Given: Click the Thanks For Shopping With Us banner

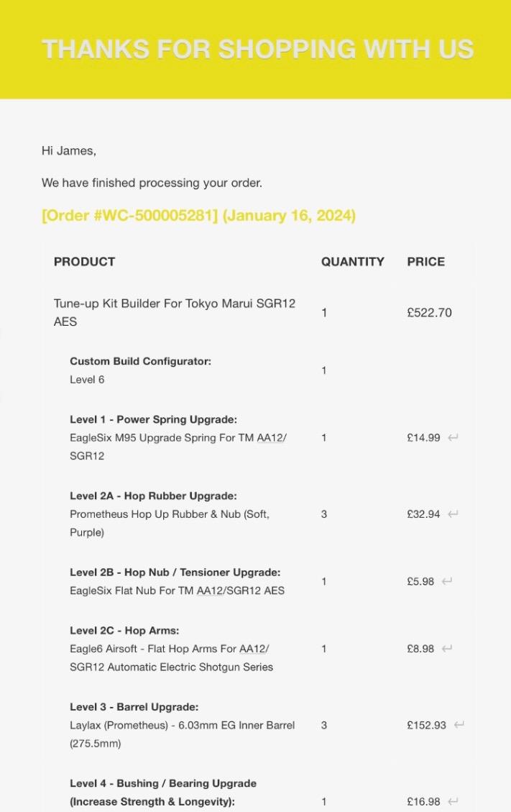Looking at the screenshot, I should 257,49.
